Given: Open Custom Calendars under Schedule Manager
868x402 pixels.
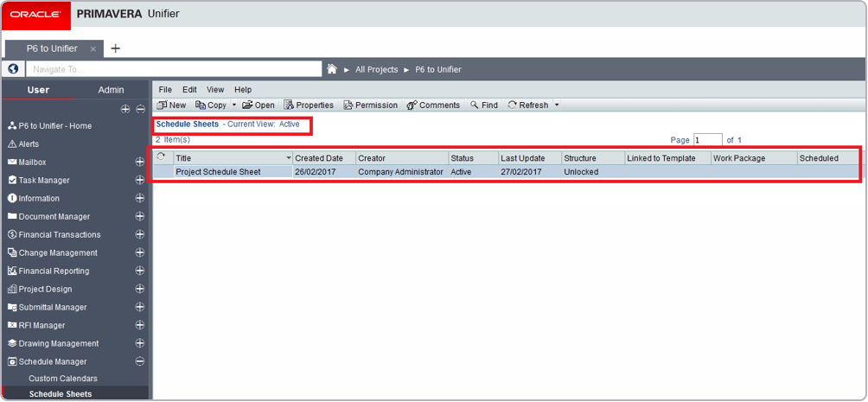Looking at the screenshot, I should click(63, 379).
